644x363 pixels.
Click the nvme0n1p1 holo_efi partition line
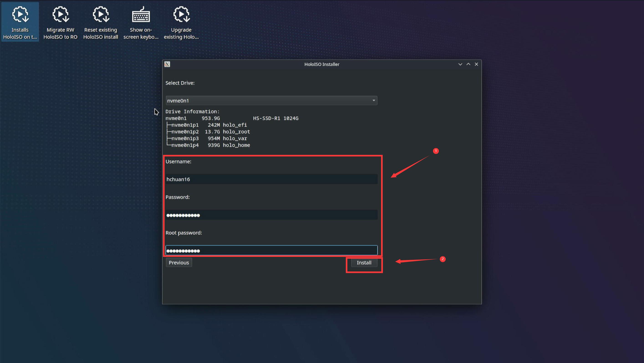pyautogui.click(x=207, y=125)
